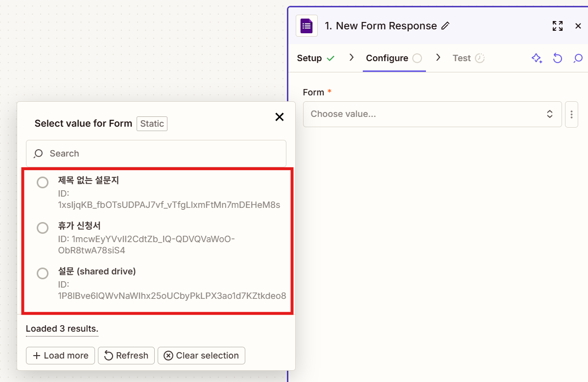The height and width of the screenshot is (382, 588).
Task: Open the three-dot menu beside Form field
Action: click(571, 114)
